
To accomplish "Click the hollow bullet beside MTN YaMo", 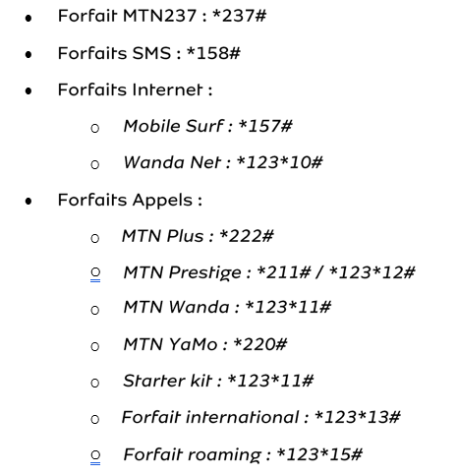I will (95, 346).
